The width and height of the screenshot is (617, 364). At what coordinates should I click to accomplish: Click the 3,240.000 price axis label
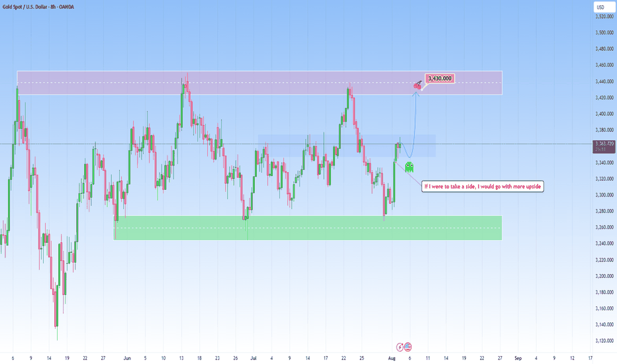pos(604,243)
